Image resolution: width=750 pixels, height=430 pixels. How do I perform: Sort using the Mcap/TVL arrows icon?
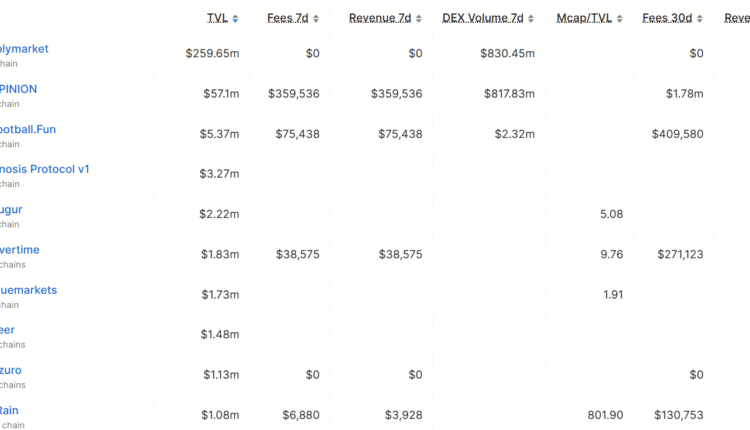coord(620,19)
